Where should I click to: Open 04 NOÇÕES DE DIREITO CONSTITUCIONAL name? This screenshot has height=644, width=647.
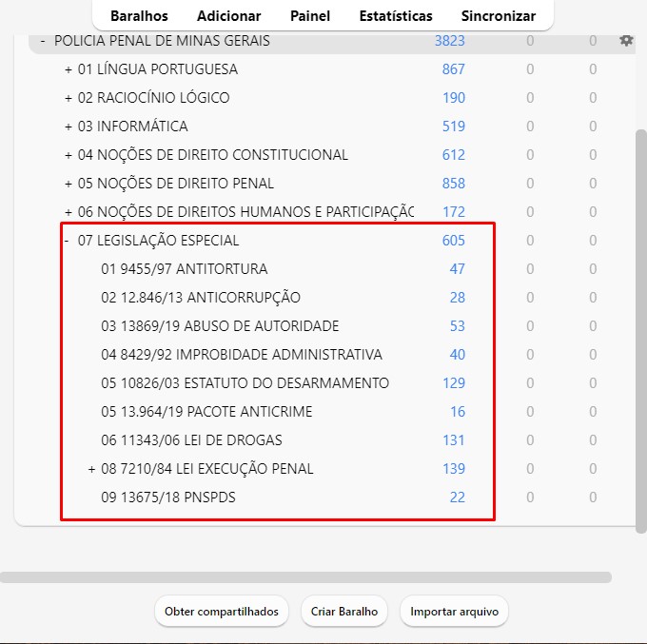213,155
